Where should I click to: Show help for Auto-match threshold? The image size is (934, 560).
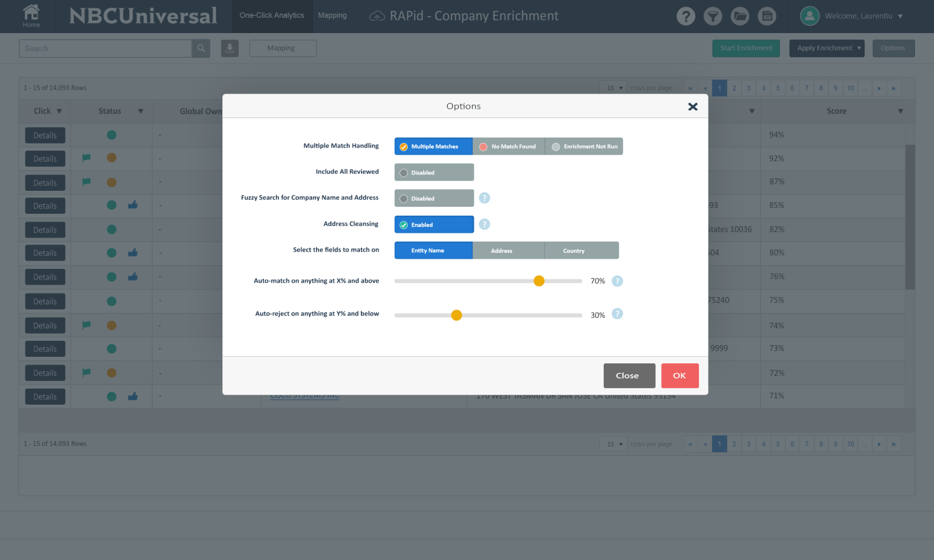617,281
